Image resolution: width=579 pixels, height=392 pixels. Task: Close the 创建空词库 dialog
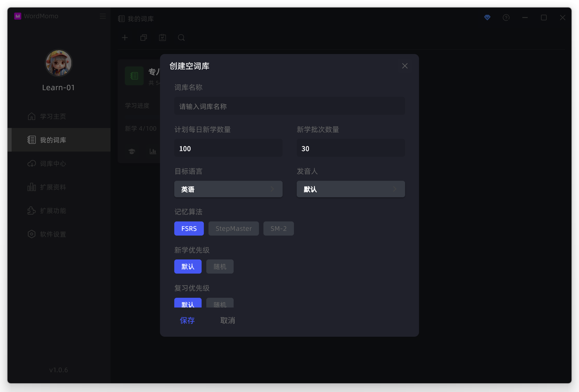(x=405, y=66)
